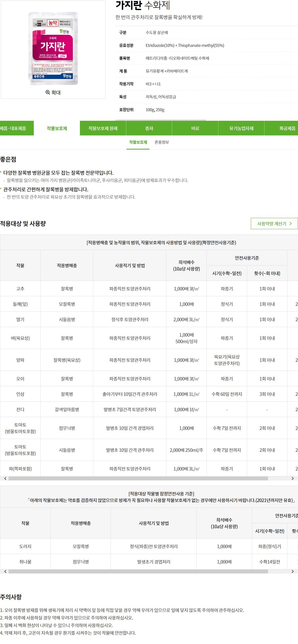Click the 모잘록병 cell in 들깨(잎) row
298x644 pixels.
[x=67, y=304]
